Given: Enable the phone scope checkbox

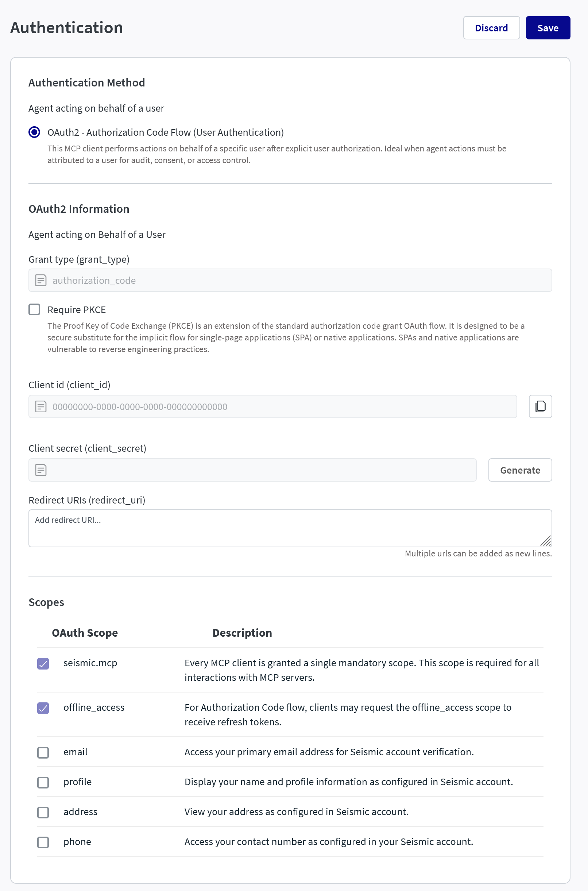Looking at the screenshot, I should click(43, 842).
